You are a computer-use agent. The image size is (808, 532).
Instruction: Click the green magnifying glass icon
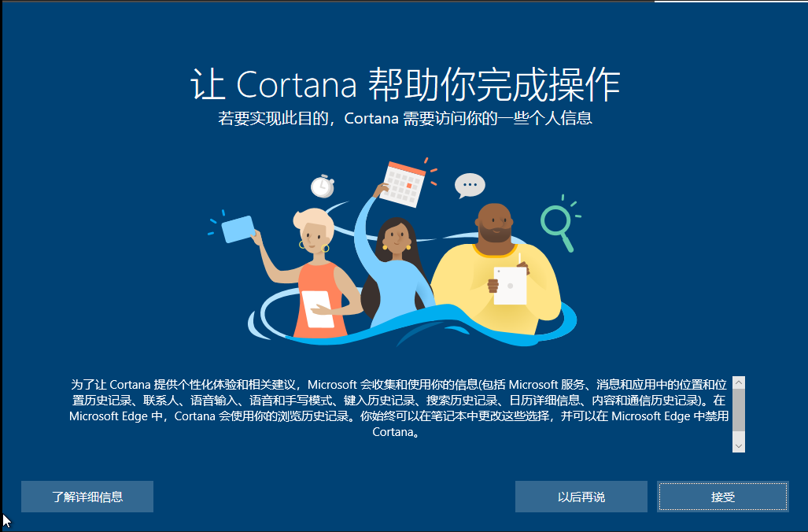[558, 227]
